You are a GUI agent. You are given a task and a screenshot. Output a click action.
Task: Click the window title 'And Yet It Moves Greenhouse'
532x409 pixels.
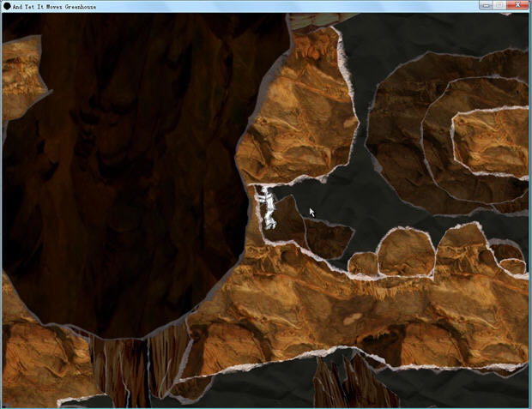(55, 6)
